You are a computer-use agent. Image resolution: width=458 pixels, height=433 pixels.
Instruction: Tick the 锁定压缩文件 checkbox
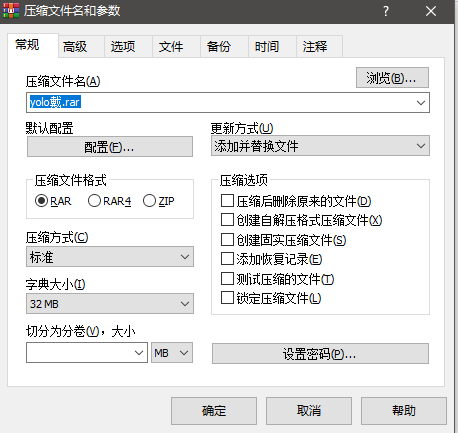click(227, 297)
